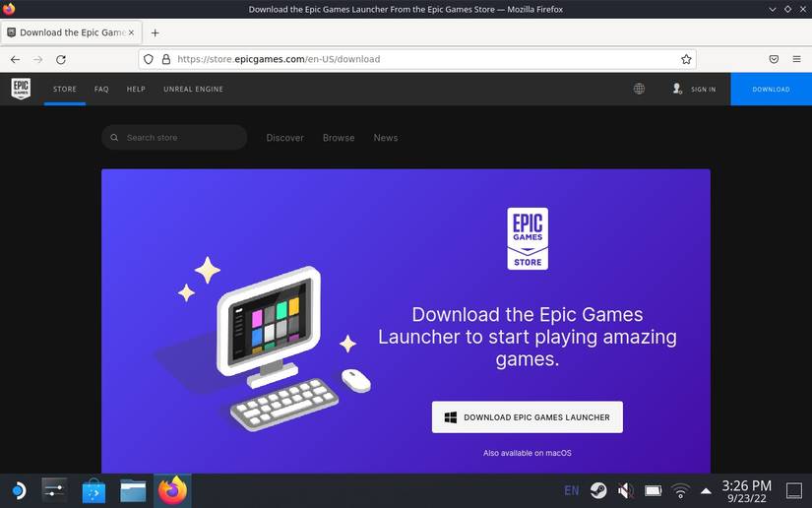Reload the page with refresh icon
Screen dimensions: 812x508
[61, 59]
